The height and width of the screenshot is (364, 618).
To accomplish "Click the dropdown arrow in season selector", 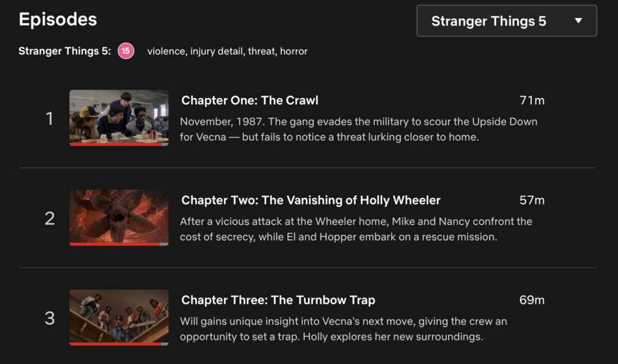I will pyautogui.click(x=578, y=21).
